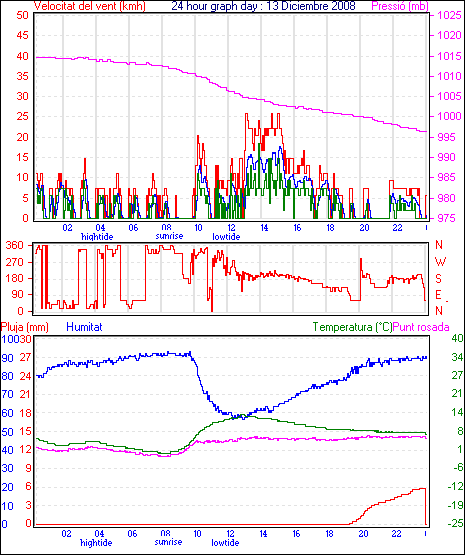Click the "Temperatura (°C)" legend label
This screenshot has width=465, height=556.
click(353, 327)
